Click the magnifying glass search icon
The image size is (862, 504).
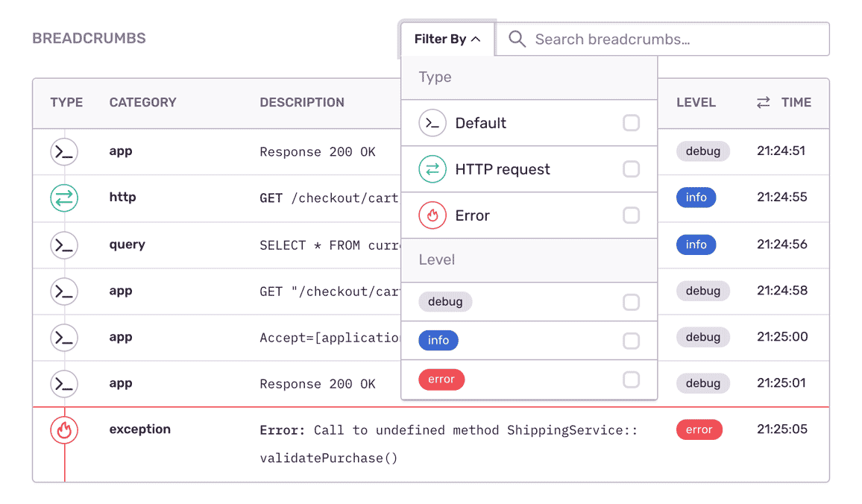(x=517, y=40)
